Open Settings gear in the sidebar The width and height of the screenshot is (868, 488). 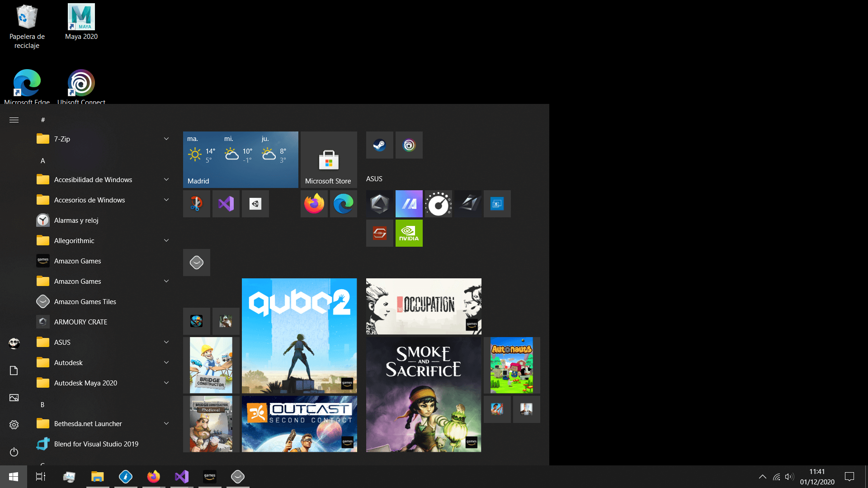point(14,425)
